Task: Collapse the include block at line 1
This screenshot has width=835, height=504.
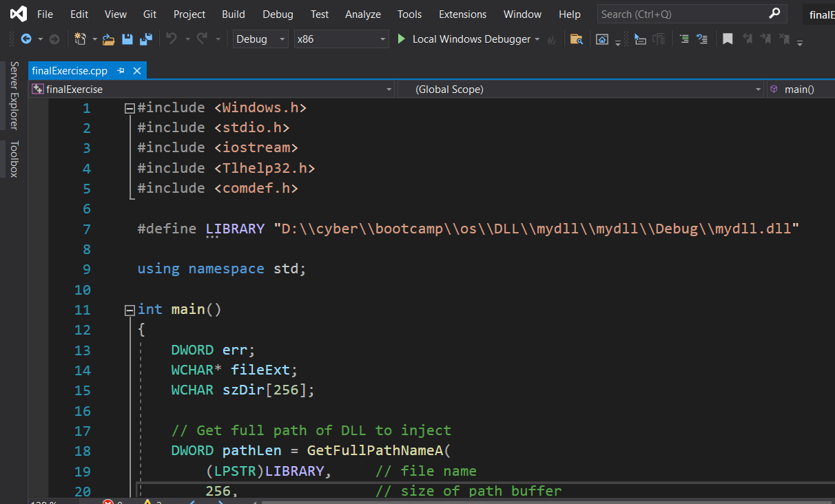Action: tap(129, 107)
